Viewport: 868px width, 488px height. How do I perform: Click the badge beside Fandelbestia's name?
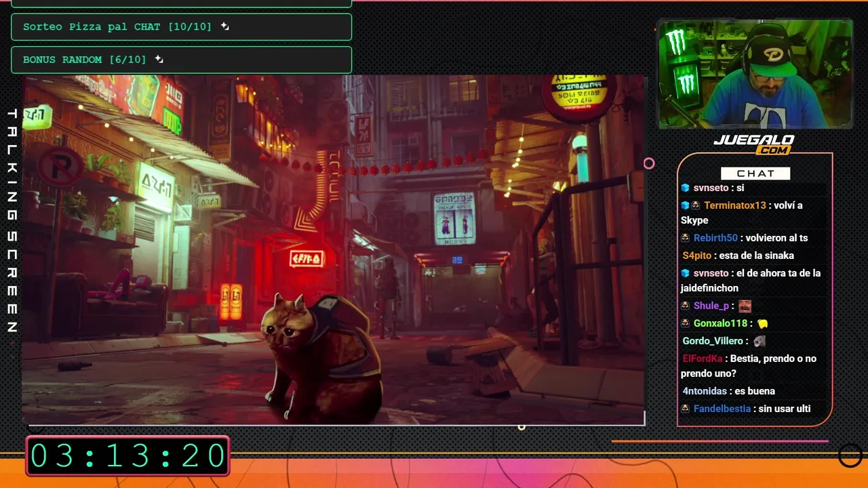coord(686,409)
